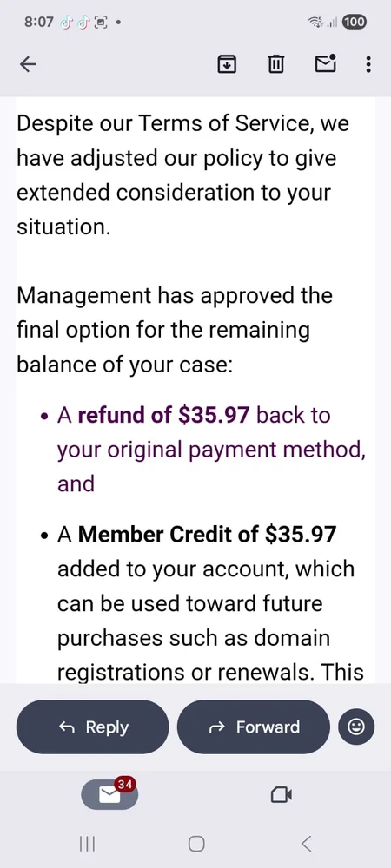Viewport: 391px width, 868px height.
Task: Tap the first TikTok notification icon
Action: point(66,23)
